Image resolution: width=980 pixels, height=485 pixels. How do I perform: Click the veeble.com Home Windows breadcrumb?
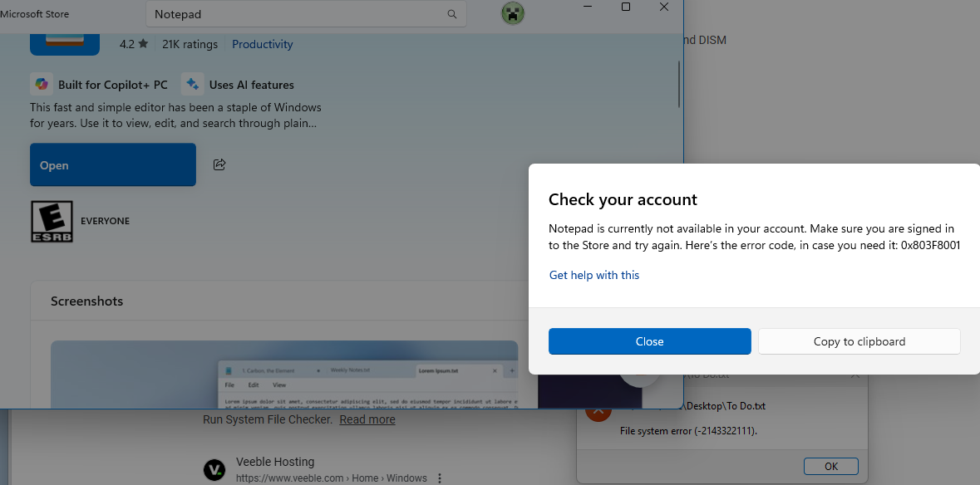(x=332, y=478)
